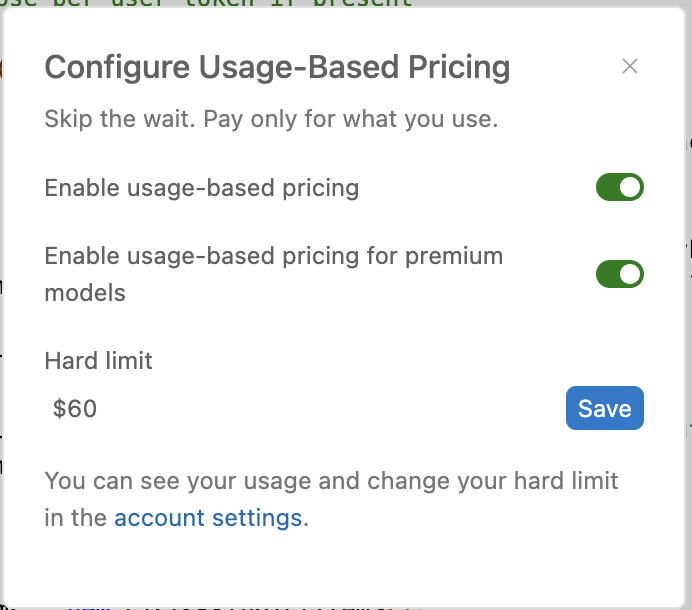The image size is (692, 610).
Task: Click the word 'models' in premium label
Action: coord(85,293)
